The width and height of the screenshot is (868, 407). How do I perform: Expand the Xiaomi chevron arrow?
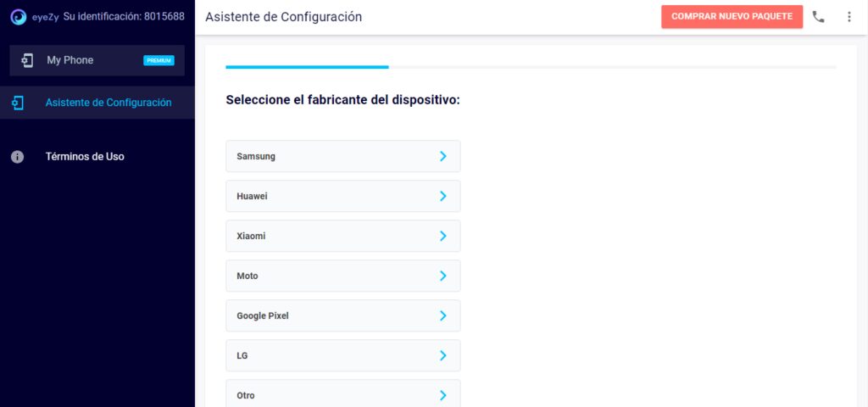point(442,236)
